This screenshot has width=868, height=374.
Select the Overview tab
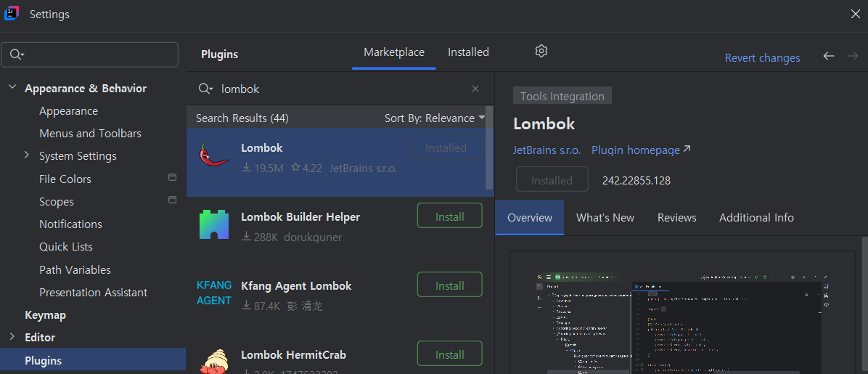pos(530,218)
